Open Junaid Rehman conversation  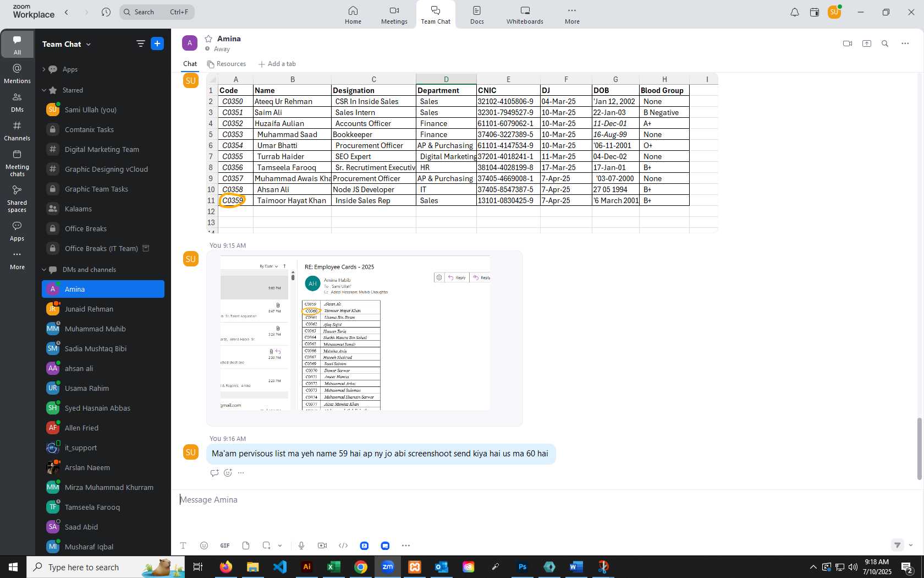coord(103,309)
